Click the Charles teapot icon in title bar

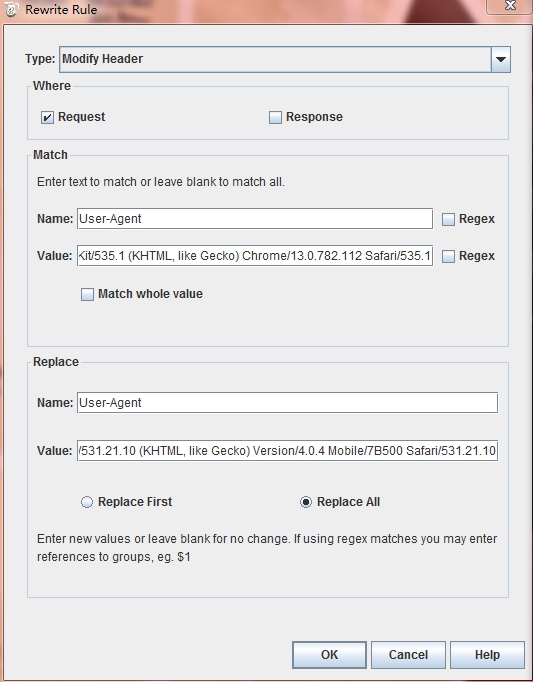point(10,9)
